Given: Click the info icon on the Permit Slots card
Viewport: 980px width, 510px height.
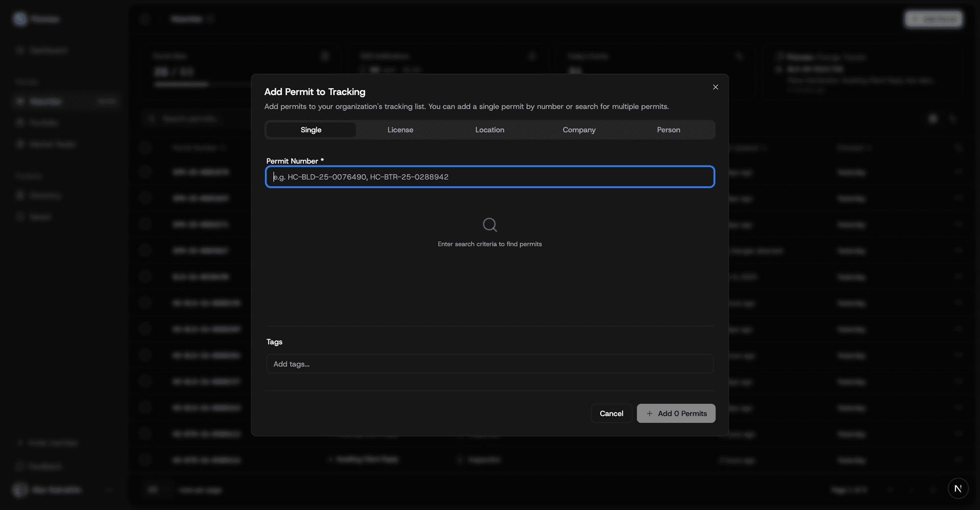Looking at the screenshot, I should click(325, 55).
